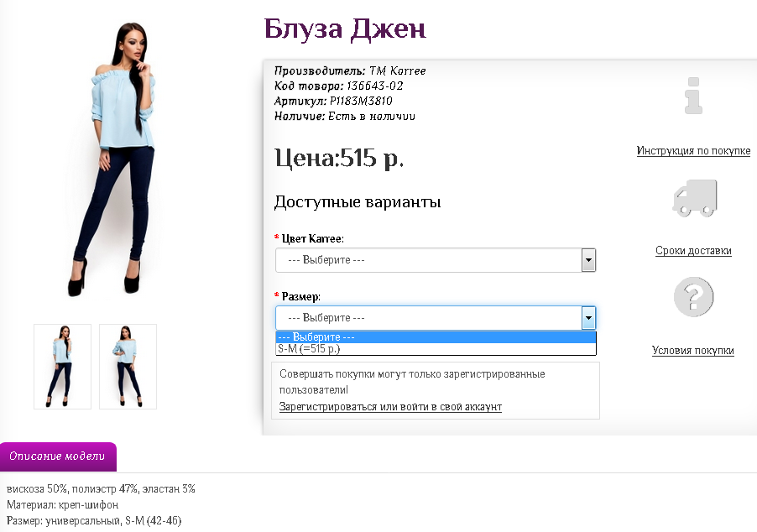Follow Зарегистрироваться или войти в свой аккаунт link

[390, 406]
